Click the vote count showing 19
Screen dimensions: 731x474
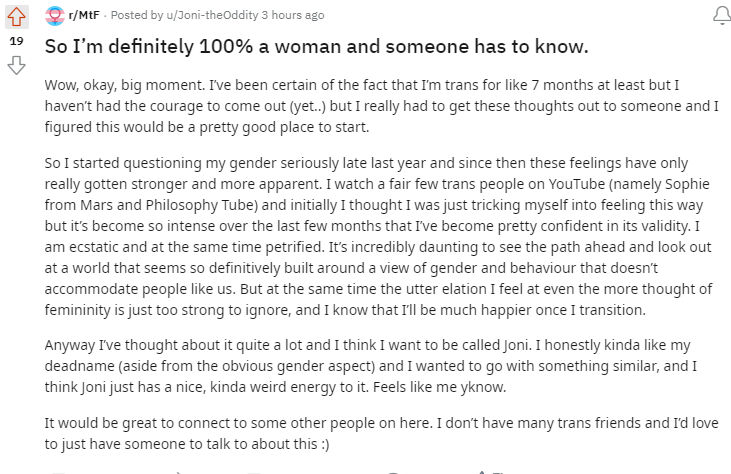[x=16, y=41]
